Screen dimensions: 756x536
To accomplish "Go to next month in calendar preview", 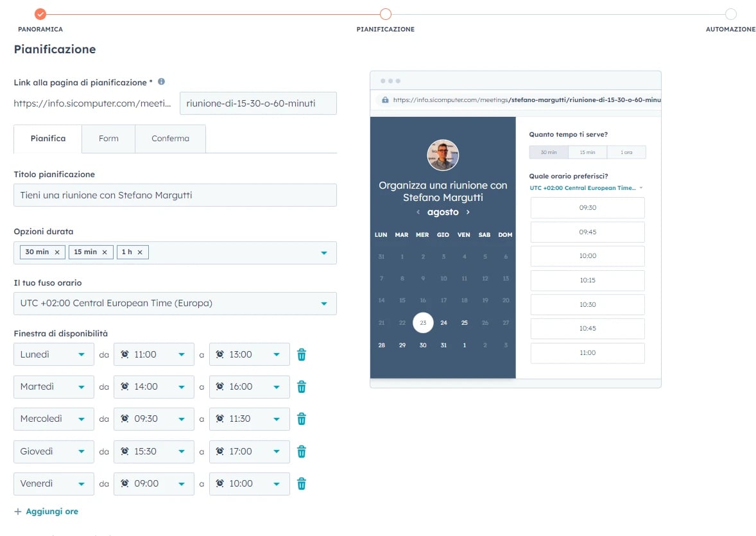I will [468, 212].
